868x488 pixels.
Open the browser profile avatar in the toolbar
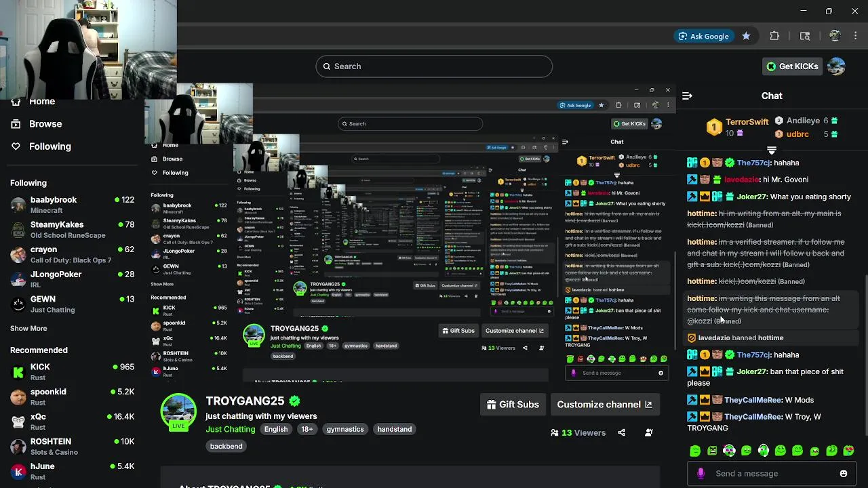click(x=835, y=36)
